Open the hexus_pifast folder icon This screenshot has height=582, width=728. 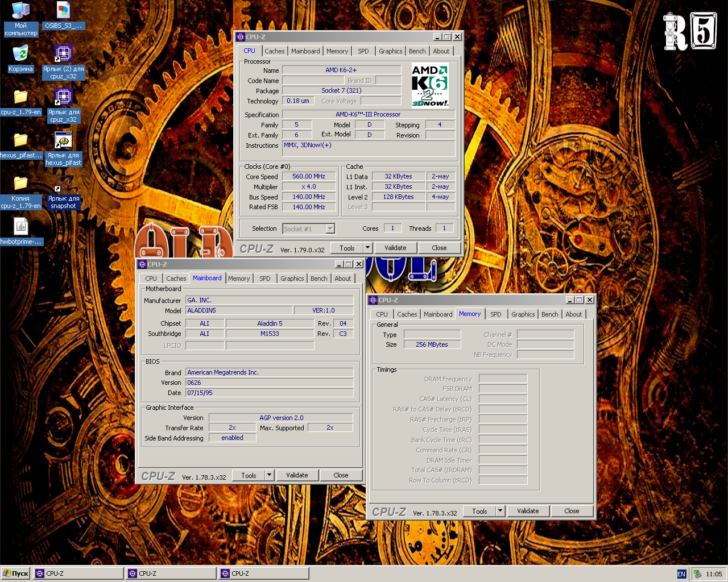click(x=20, y=145)
